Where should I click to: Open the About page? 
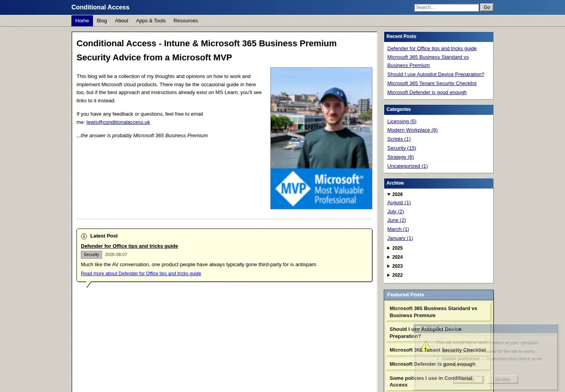(x=122, y=21)
